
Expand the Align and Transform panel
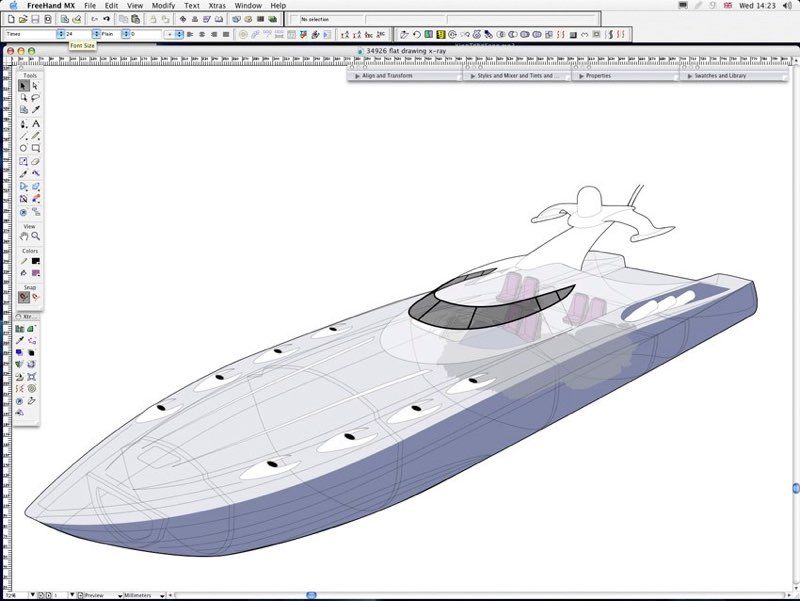pyautogui.click(x=386, y=76)
